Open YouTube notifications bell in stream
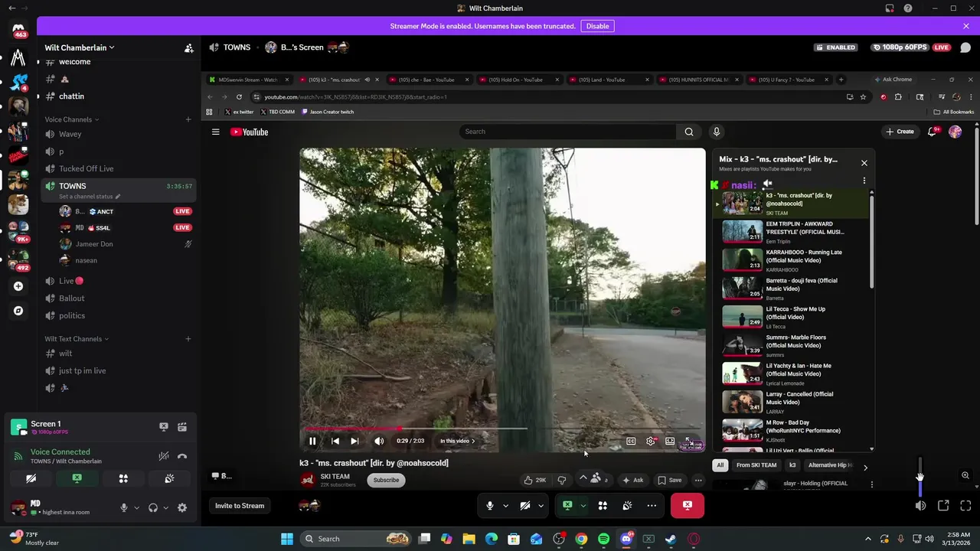Viewport: 980px width, 551px height. [x=932, y=132]
